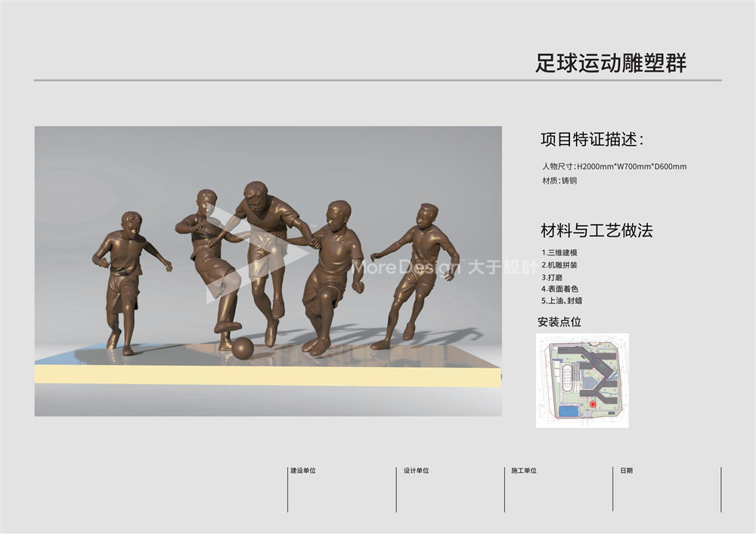Image resolution: width=756 pixels, height=534 pixels.
Task: Select the heading 项目特征描述:
Action: pyautogui.click(x=592, y=140)
